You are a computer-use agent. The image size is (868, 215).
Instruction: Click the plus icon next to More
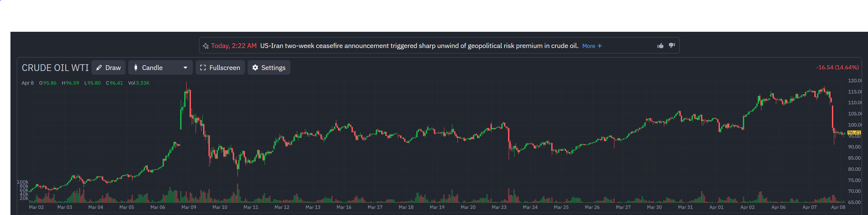point(599,46)
